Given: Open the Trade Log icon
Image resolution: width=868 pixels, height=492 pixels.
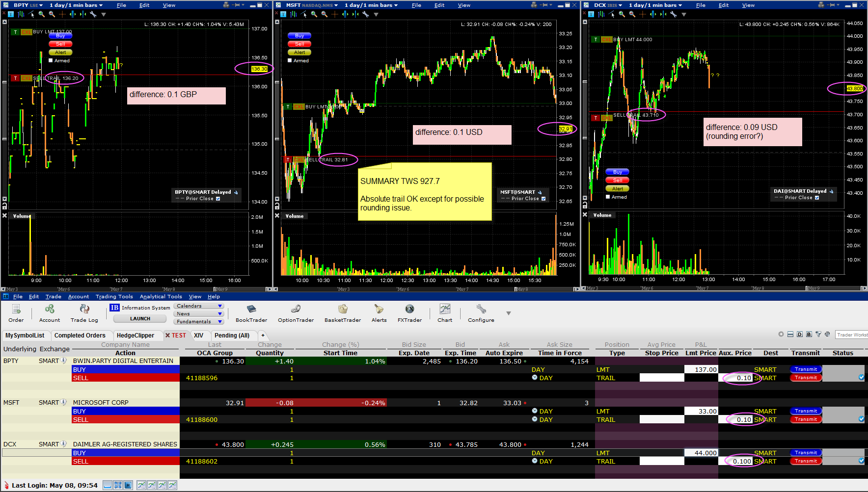Looking at the screenshot, I should [x=84, y=313].
